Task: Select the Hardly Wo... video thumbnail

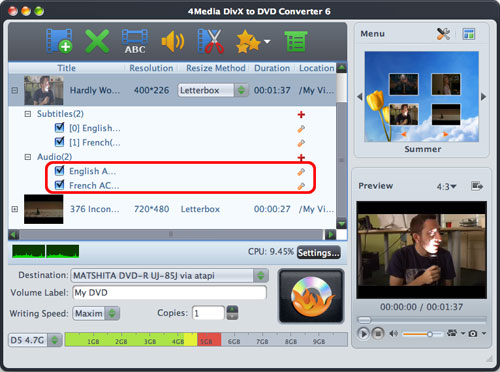Action: 44,90
